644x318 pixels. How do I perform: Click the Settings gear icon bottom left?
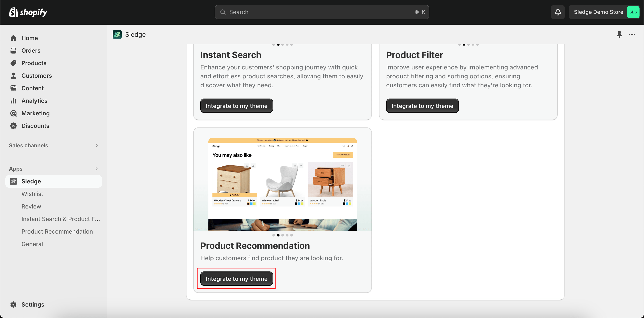(14, 304)
